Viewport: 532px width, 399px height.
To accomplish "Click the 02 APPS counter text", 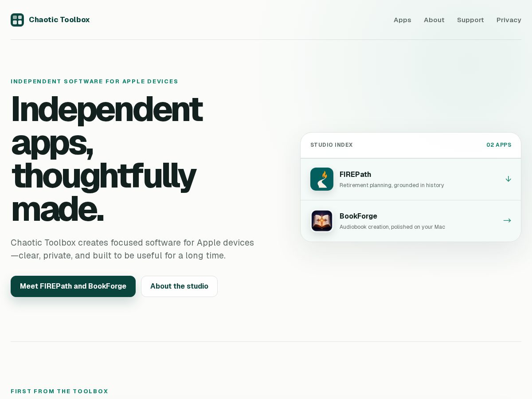I will pos(499,145).
